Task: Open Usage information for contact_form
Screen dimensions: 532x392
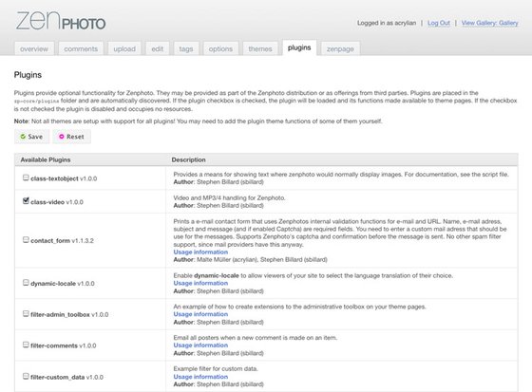Action: tap(200, 252)
